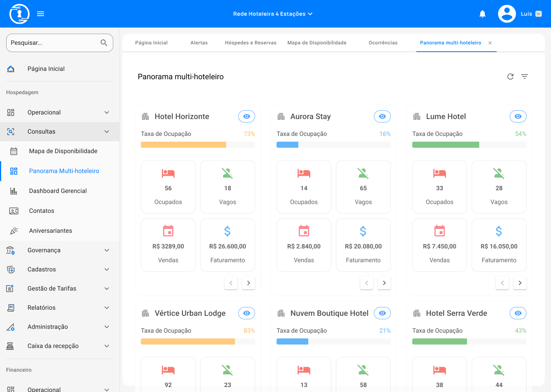The image size is (551, 392).
Task: Switch to the Hóspedes e Reservas tab
Action: tap(251, 43)
